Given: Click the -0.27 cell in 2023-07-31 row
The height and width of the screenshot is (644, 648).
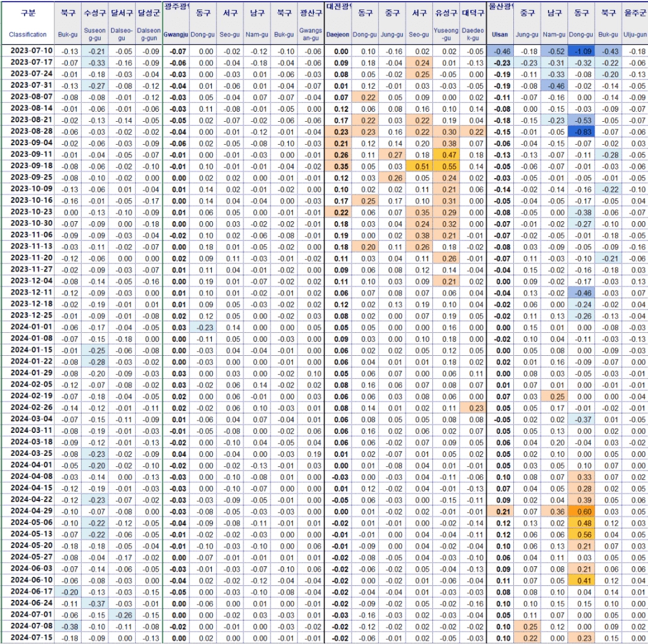Looking at the screenshot, I should click(x=95, y=86).
